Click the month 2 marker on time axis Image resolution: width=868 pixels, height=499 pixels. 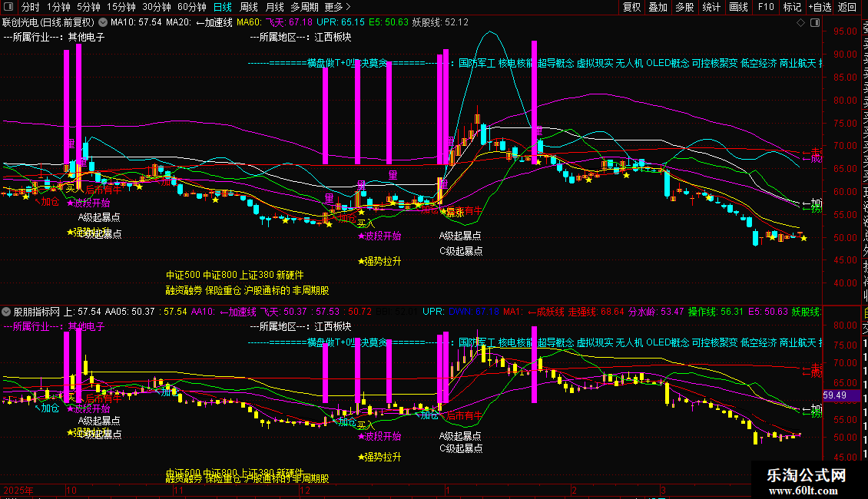click(x=574, y=491)
